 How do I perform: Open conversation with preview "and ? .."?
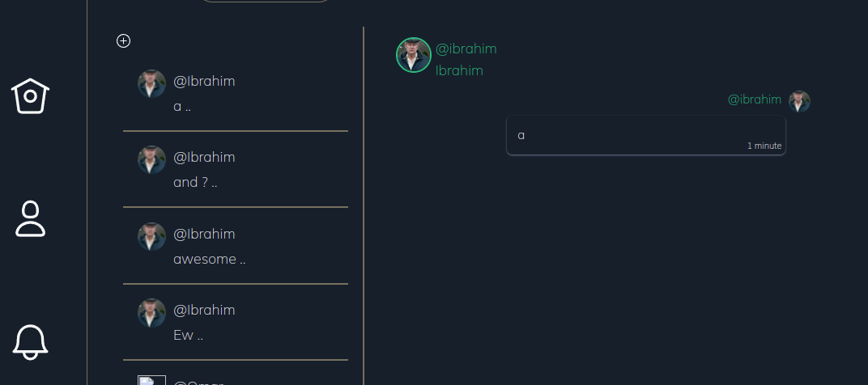195,182
